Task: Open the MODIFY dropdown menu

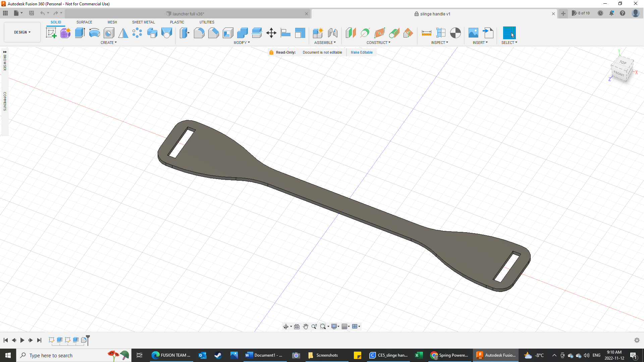Action: (242, 43)
